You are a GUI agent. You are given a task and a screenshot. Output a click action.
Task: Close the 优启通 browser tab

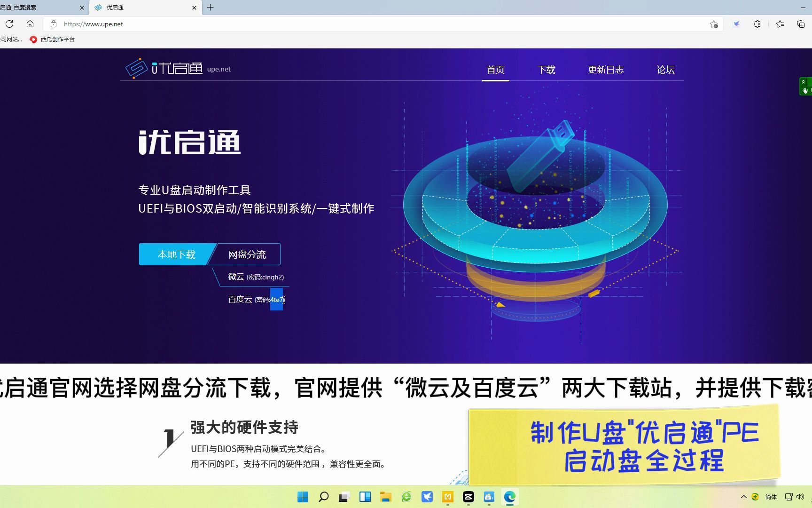point(195,8)
